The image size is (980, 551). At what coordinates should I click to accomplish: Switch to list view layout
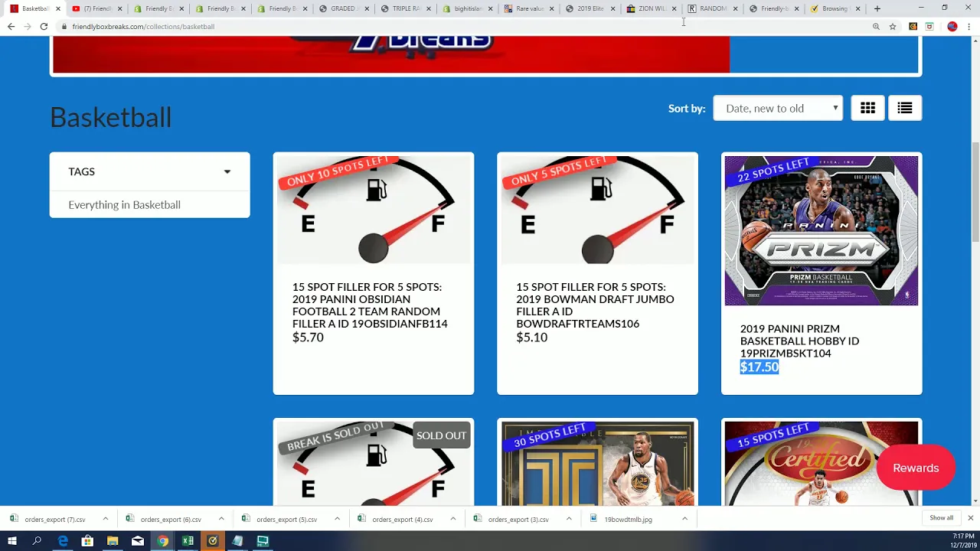coord(905,108)
